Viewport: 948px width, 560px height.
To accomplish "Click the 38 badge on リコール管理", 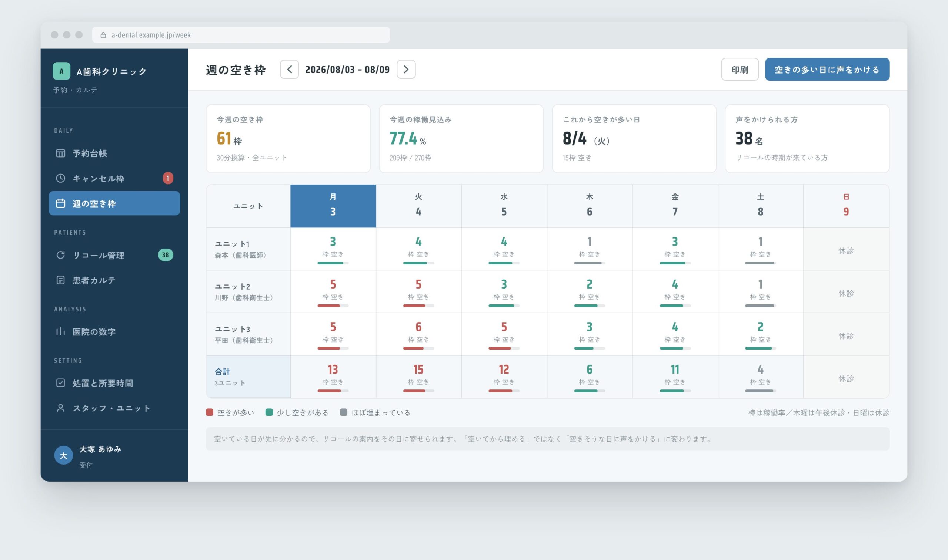I will (166, 255).
